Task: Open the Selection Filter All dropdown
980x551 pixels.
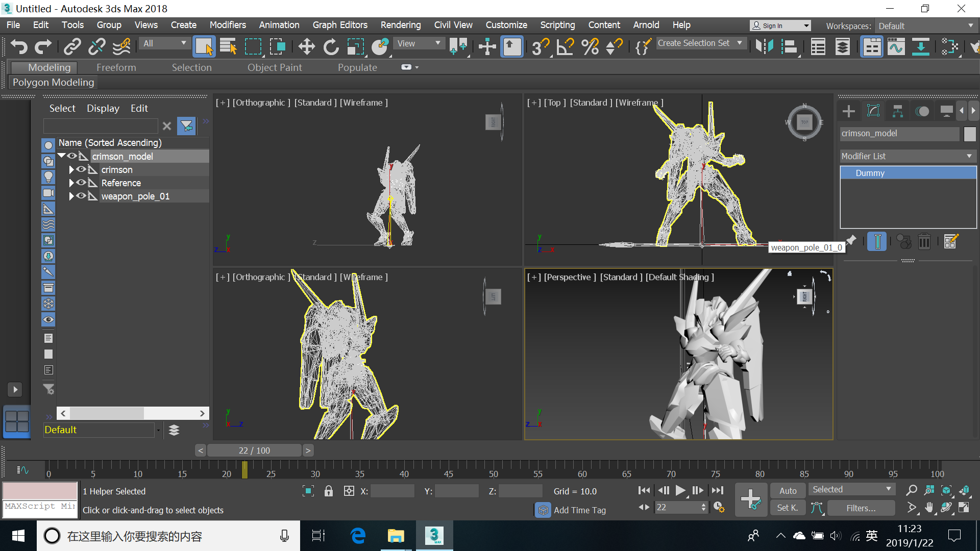Action: point(164,43)
